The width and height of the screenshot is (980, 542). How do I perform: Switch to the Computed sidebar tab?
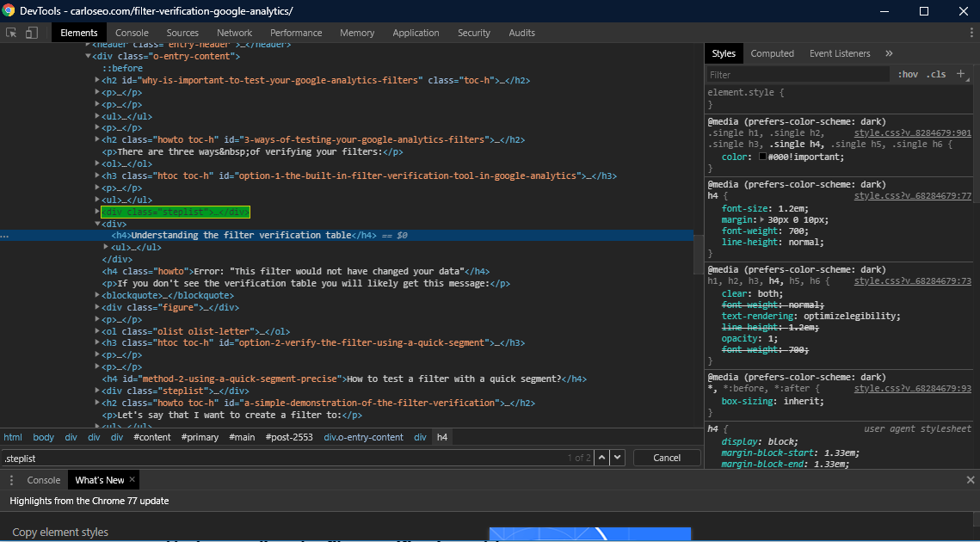773,53
